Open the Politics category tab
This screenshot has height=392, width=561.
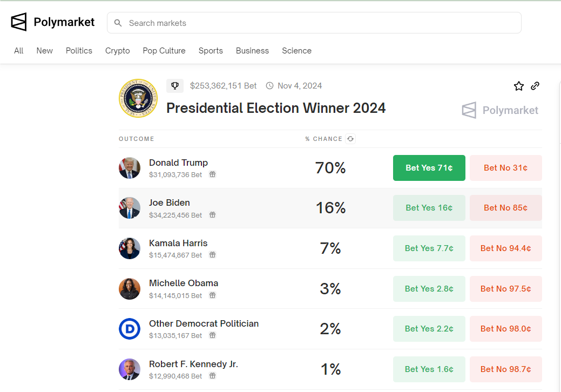tap(79, 51)
